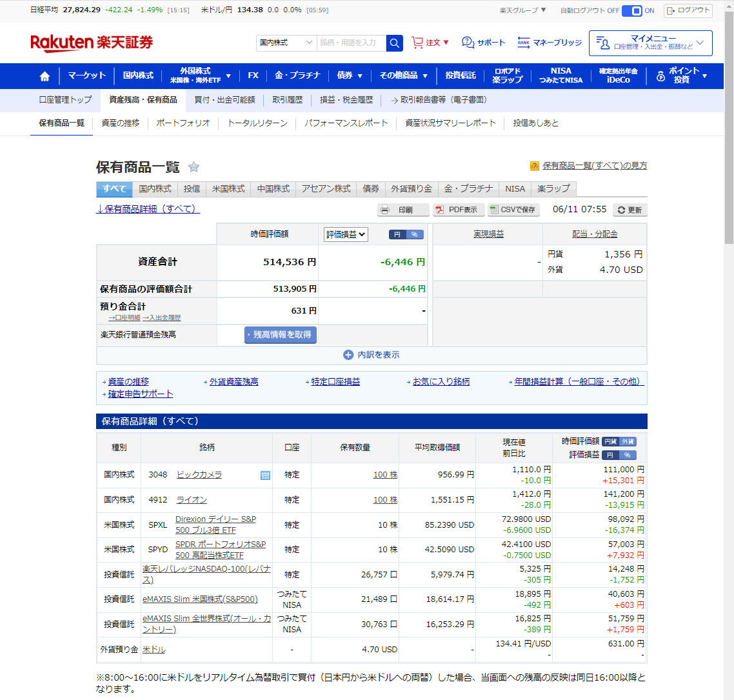Save holdings with CSVで保存
This screenshot has height=700, width=734.
point(512,210)
